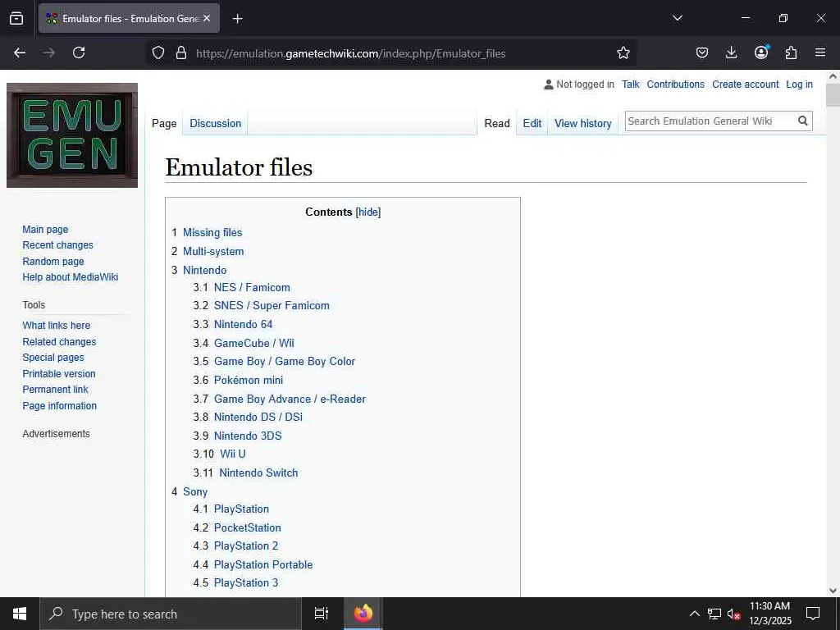This screenshot has width=840, height=630.
Task: Click the Firefox taskbar icon
Action: (363, 614)
